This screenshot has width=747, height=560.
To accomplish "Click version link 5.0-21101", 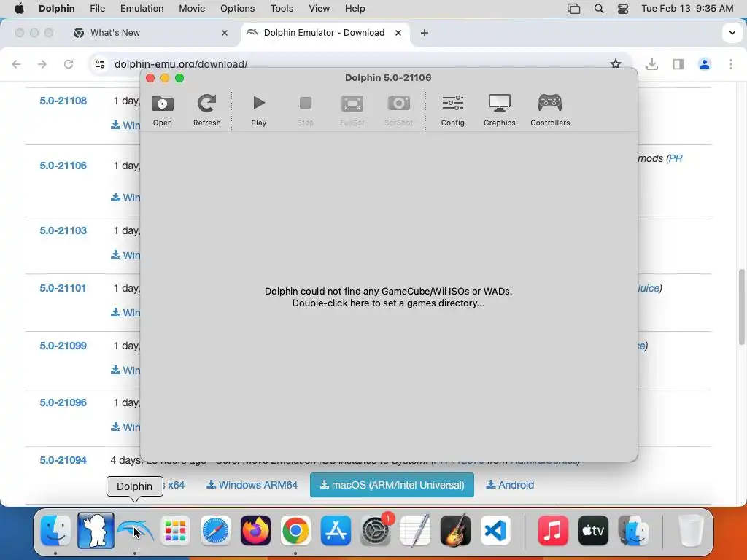I will [x=63, y=288].
